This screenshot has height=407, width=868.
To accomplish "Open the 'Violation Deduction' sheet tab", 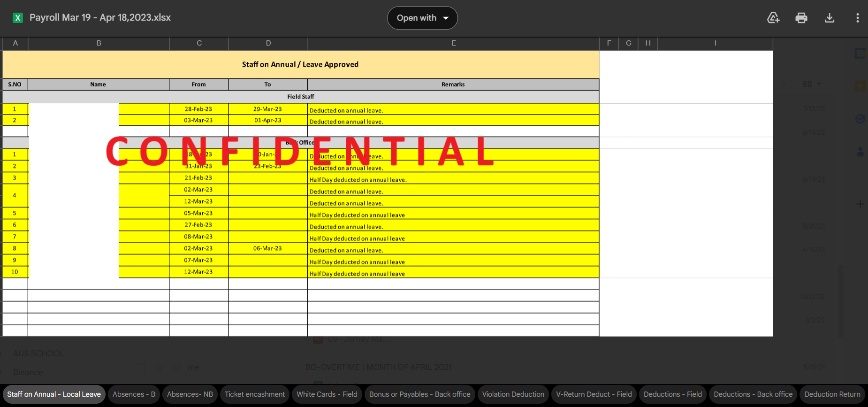I will click(x=513, y=394).
